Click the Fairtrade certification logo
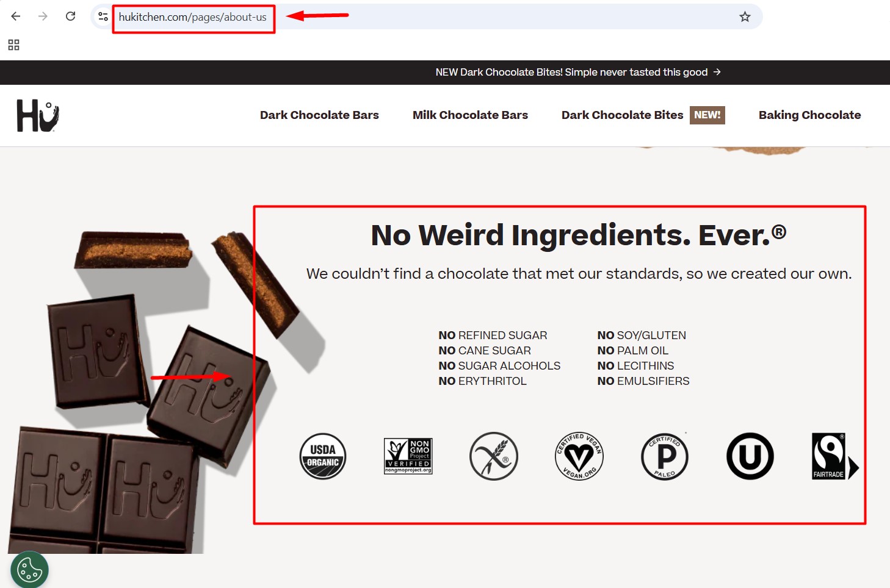This screenshot has height=588, width=890. coord(835,456)
